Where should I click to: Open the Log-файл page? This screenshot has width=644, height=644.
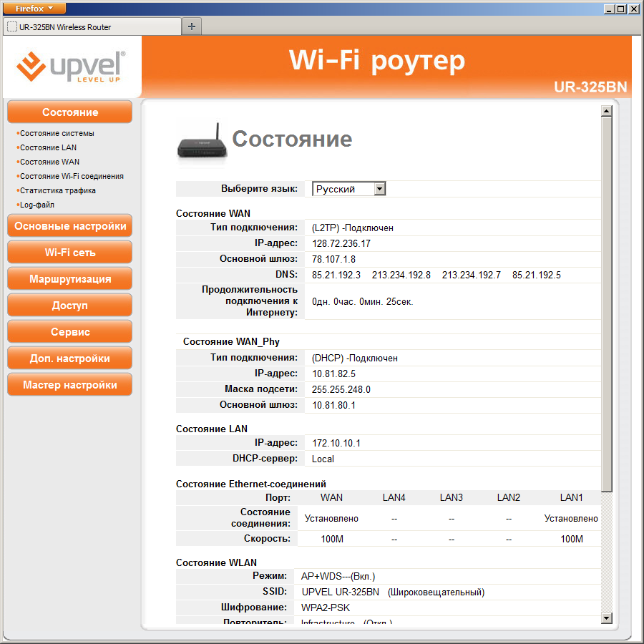click(37, 205)
